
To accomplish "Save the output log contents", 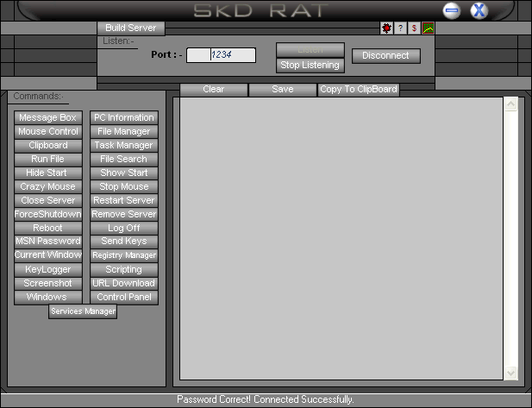I will coord(282,90).
